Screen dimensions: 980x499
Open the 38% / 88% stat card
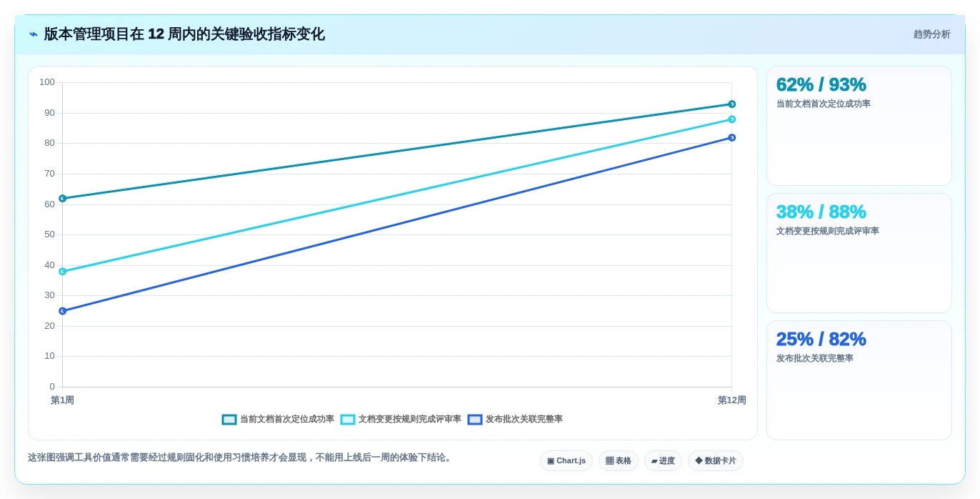tap(859, 253)
